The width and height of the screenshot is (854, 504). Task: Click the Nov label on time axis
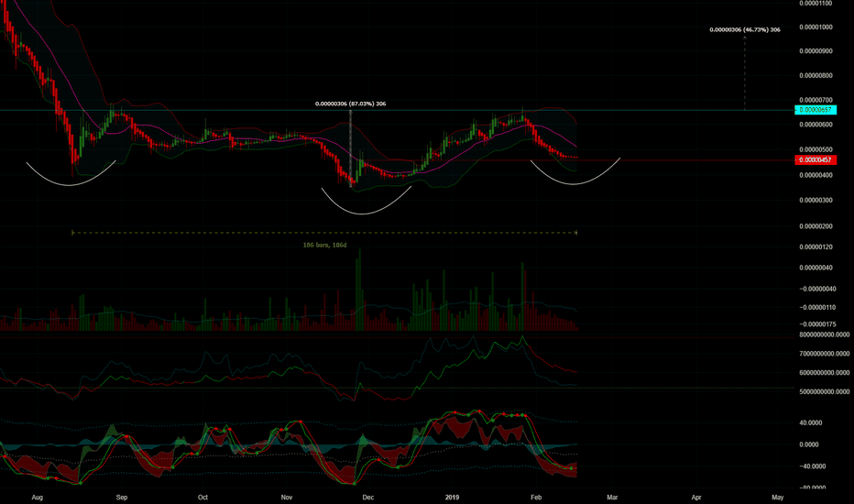click(287, 497)
